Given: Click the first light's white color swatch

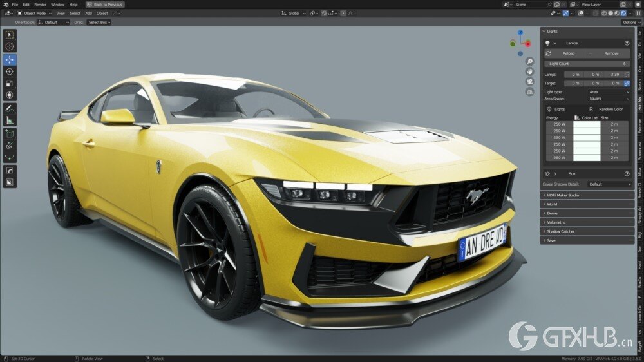Looking at the screenshot, I should click(587, 124).
